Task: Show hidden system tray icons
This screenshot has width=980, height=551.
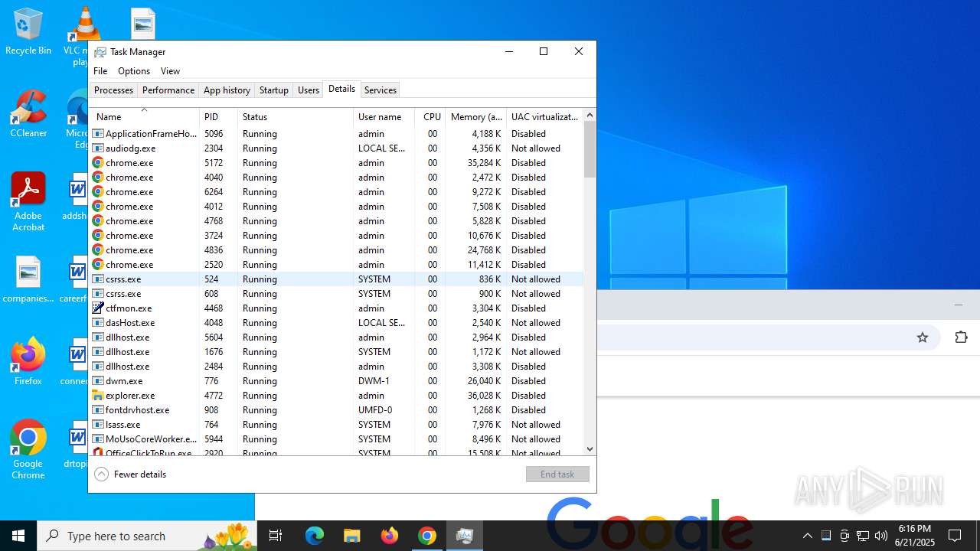Action: [807, 536]
